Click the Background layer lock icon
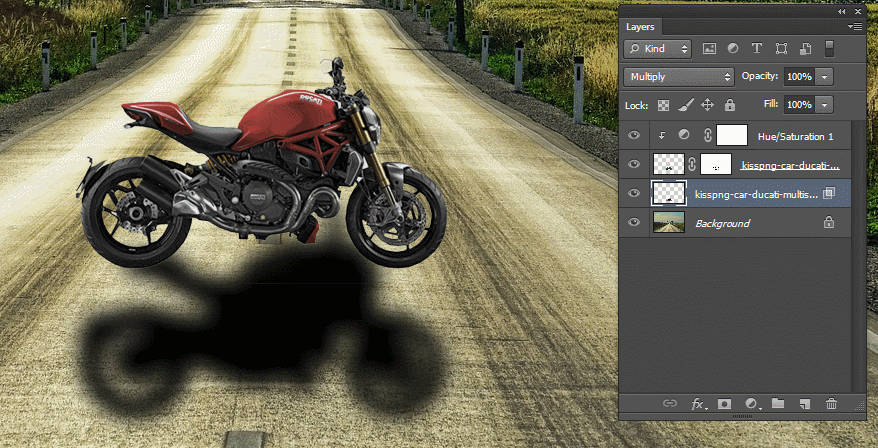Screen dimensions: 878x448 pos(829,222)
